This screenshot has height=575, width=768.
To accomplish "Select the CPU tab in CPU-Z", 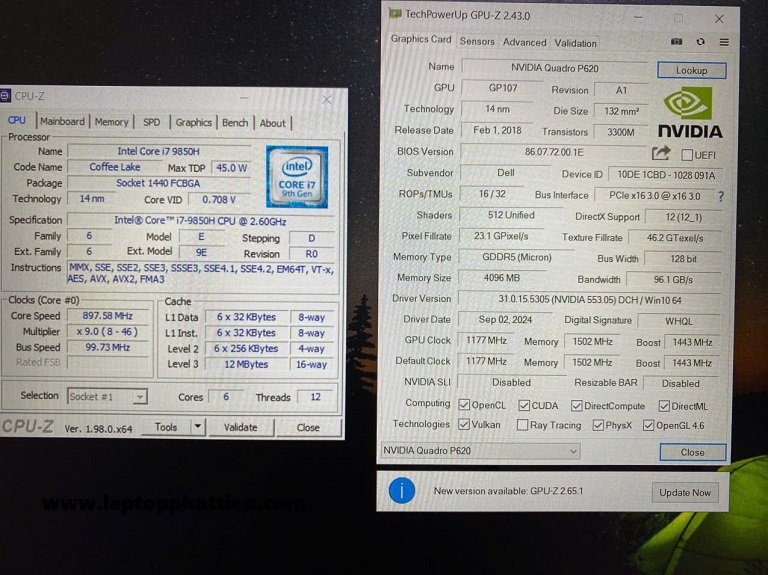I will (x=17, y=120).
